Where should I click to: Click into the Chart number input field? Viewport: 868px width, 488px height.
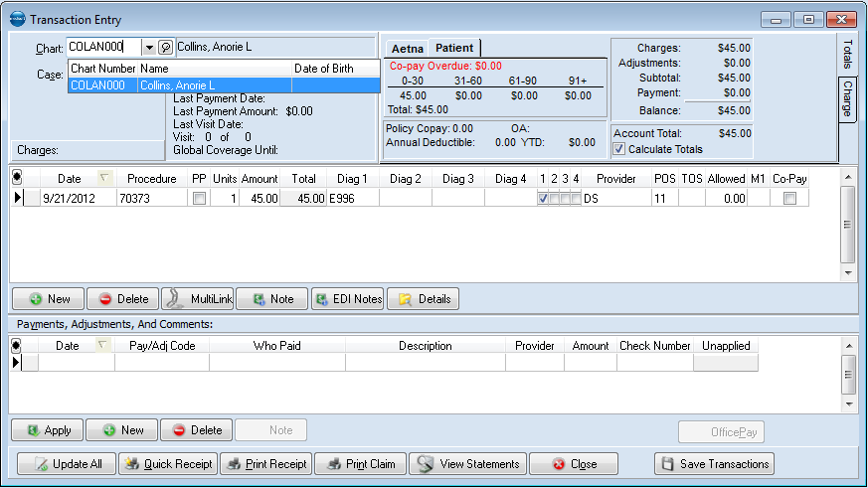pos(104,47)
